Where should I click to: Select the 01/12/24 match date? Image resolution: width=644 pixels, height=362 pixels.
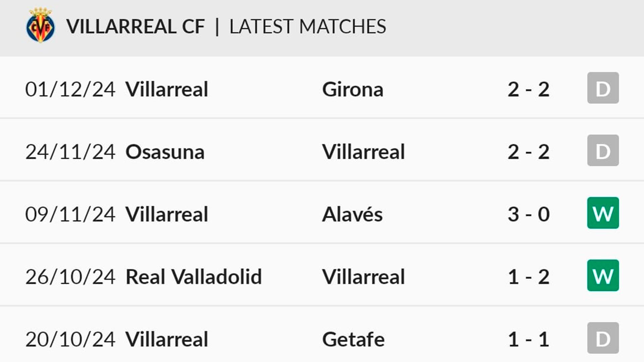pyautogui.click(x=70, y=89)
